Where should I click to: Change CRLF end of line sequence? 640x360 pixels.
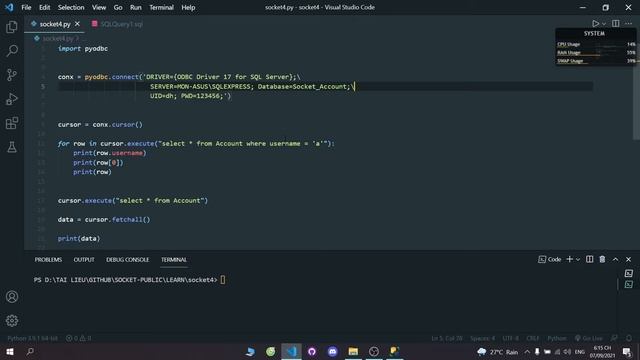533,338
